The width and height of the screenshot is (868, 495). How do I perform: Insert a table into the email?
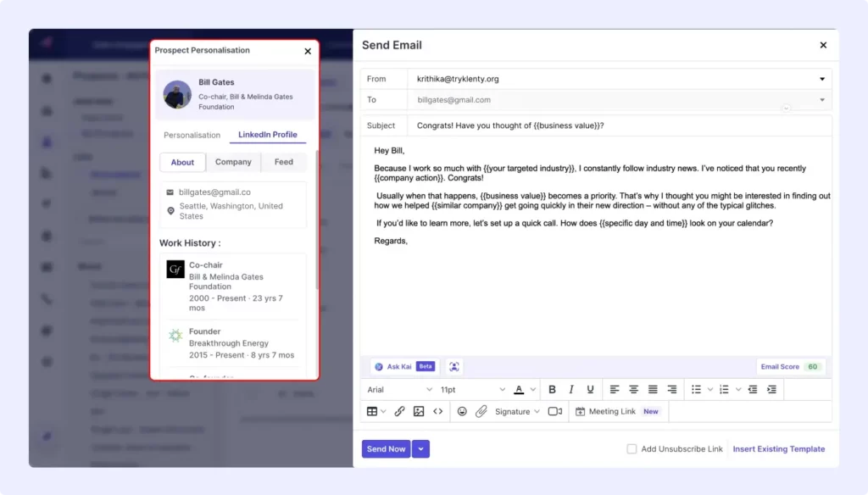pos(372,411)
